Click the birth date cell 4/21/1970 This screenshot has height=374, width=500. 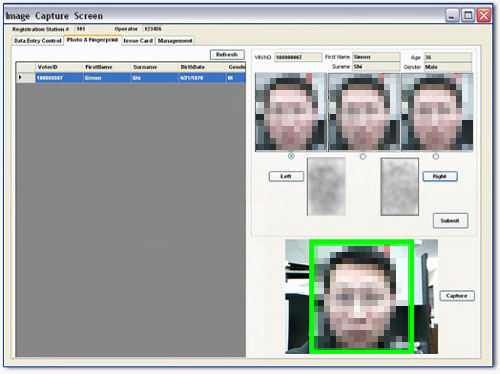[202, 78]
